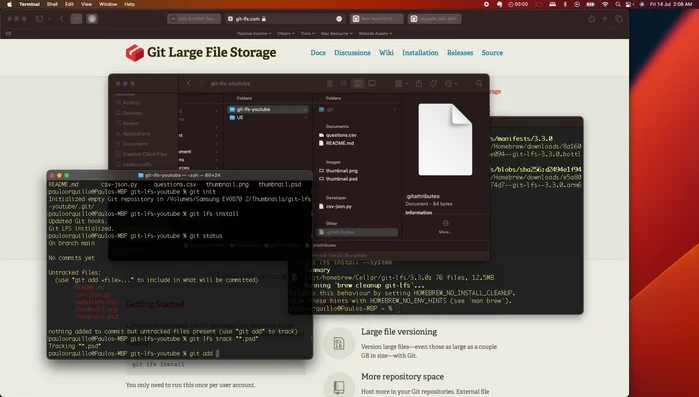Open the Source link
Screen dimensions: 699x397
coord(492,53)
